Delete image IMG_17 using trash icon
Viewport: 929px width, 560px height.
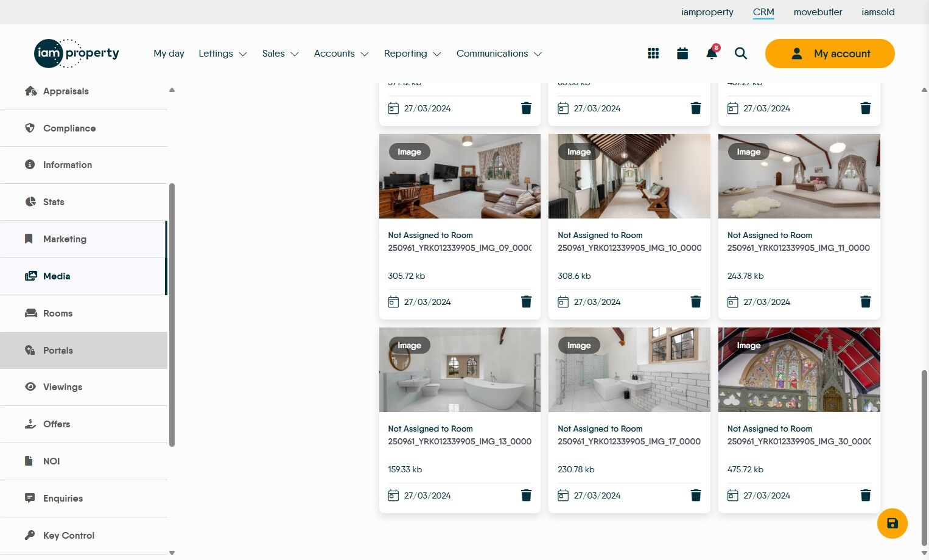(696, 495)
